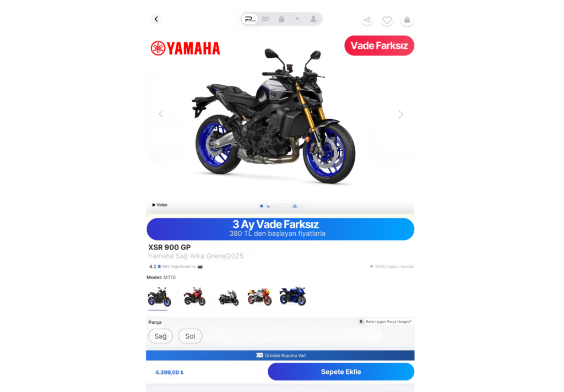This screenshot has width=564, height=392.
Task: Open the Ürünün Kuponu Var banner
Action: [280, 355]
